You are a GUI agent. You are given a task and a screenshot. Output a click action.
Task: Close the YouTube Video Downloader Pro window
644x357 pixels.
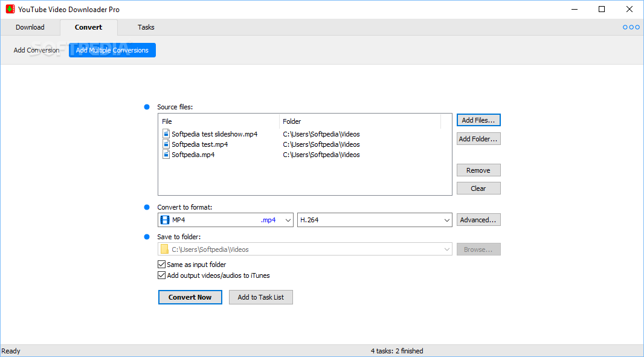(630, 9)
